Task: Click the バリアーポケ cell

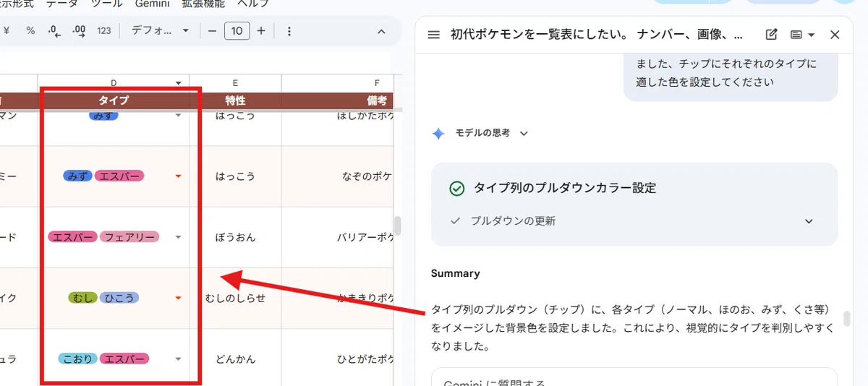Action: [x=338, y=237]
